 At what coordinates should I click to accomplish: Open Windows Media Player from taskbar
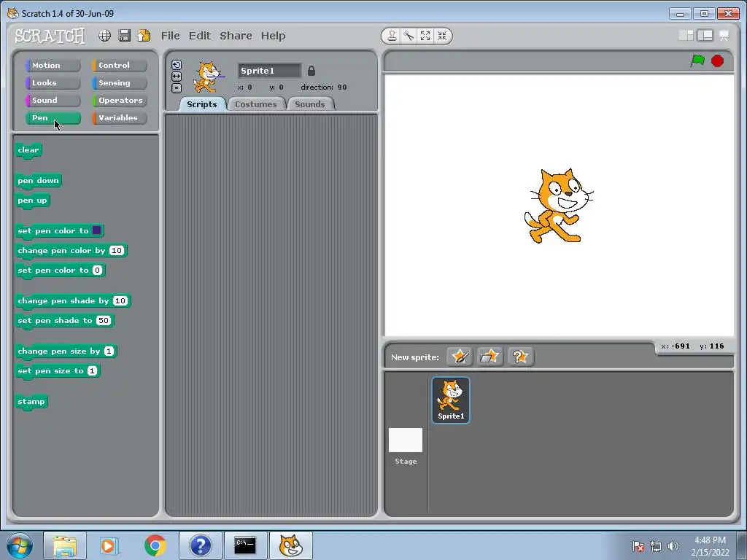click(108, 545)
